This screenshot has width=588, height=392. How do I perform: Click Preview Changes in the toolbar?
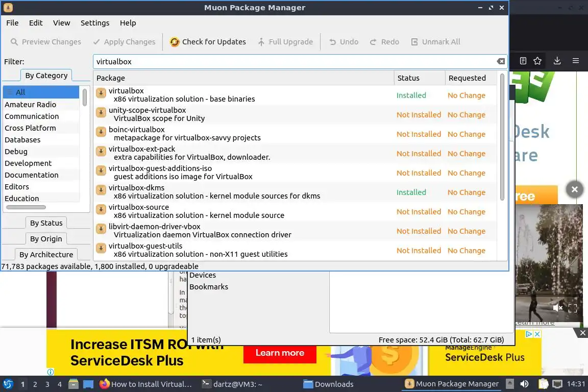click(46, 42)
